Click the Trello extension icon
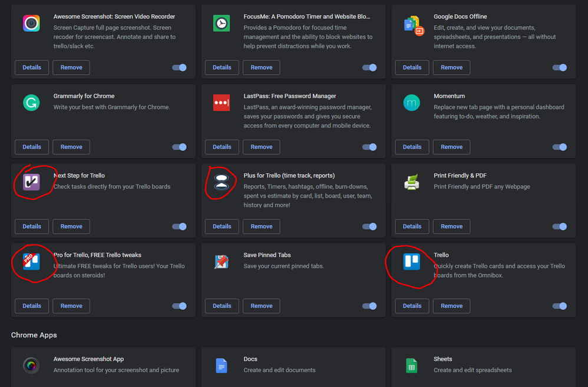Screen dimensions: 588x387 [x=411, y=261]
